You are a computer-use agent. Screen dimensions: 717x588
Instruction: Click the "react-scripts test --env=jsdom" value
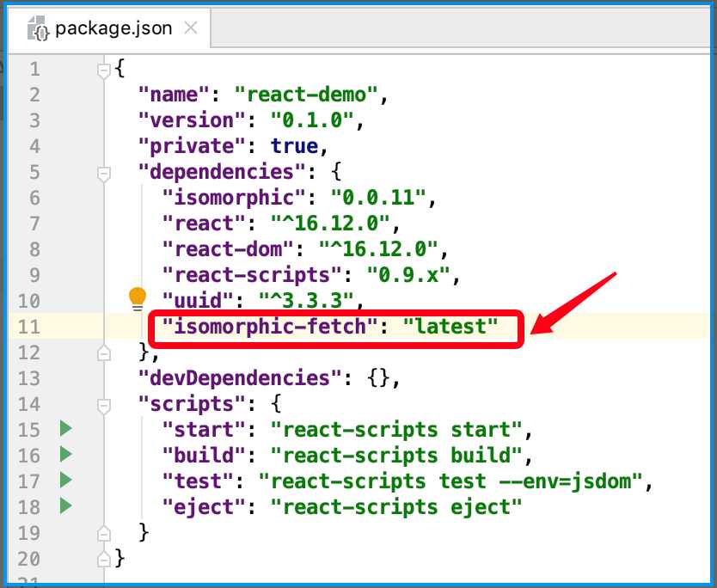(450, 481)
